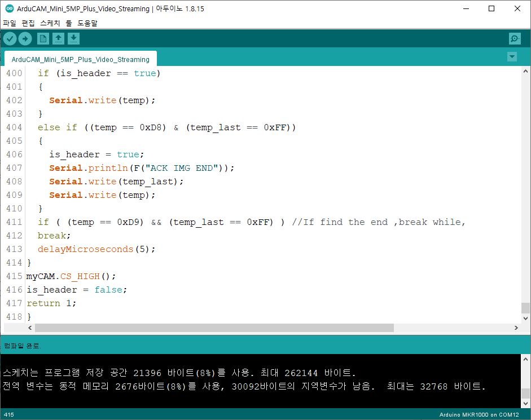Open the 스케치 menu
This screenshot has height=420, width=531.
(x=50, y=23)
